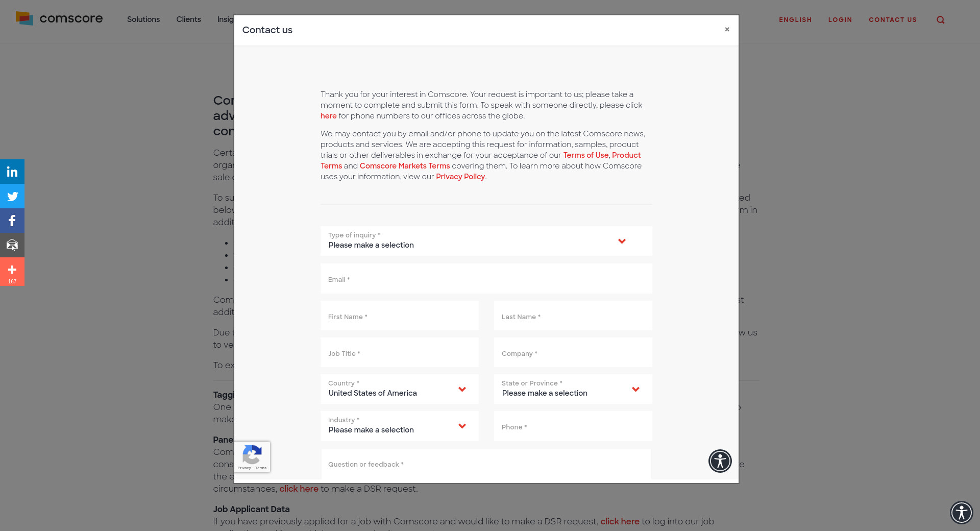Open the Clients menu
Viewport: 980px width, 531px height.
pyautogui.click(x=188, y=19)
